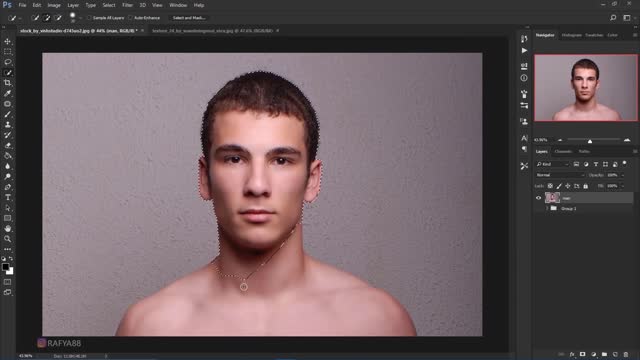
Task: Open the Opacity value dropdown arrow
Action: tap(623, 175)
